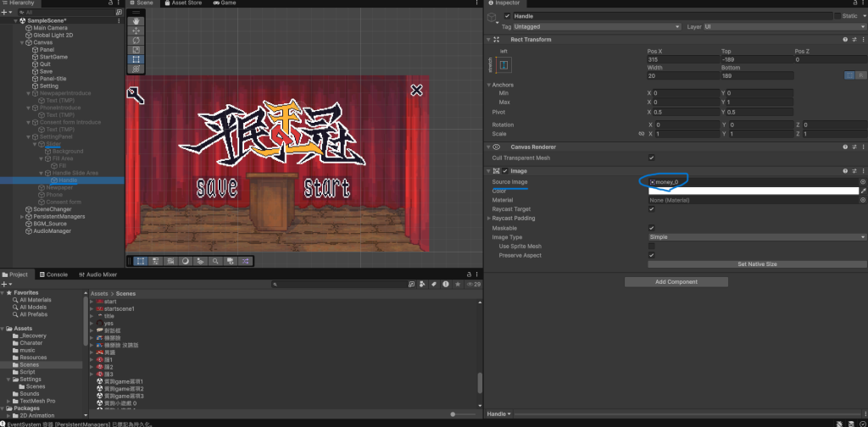Click the Project plus create button
The image size is (868, 427).
(6, 284)
